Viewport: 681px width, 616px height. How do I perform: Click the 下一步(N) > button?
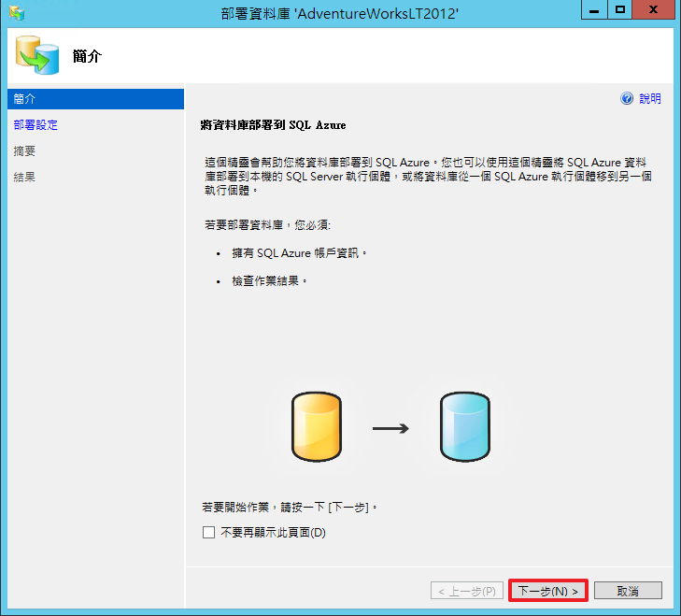coord(548,591)
